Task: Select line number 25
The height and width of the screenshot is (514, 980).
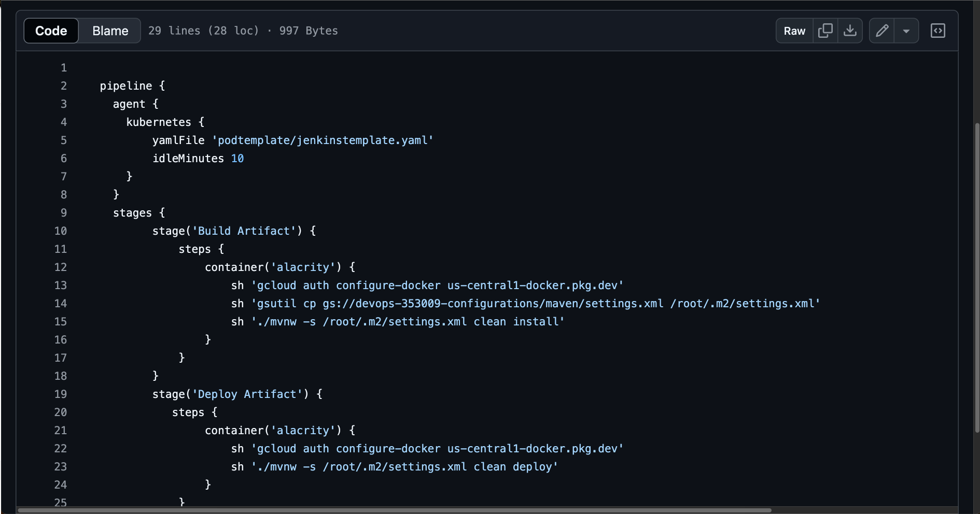Action: click(x=61, y=502)
